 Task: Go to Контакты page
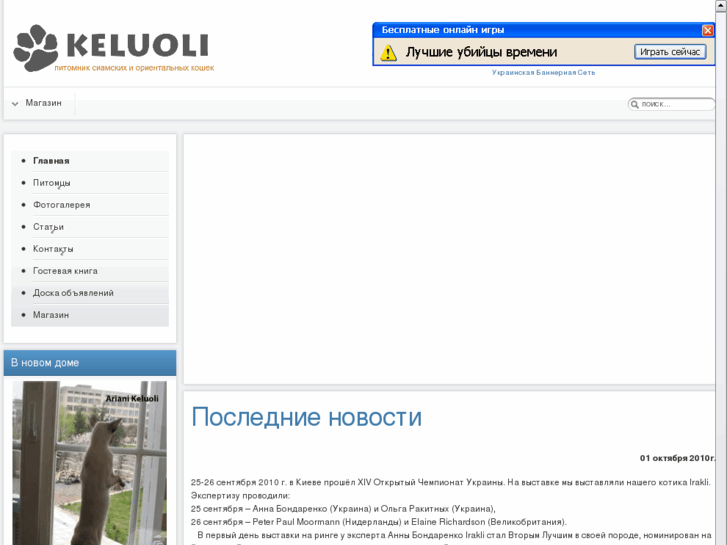tap(53, 249)
